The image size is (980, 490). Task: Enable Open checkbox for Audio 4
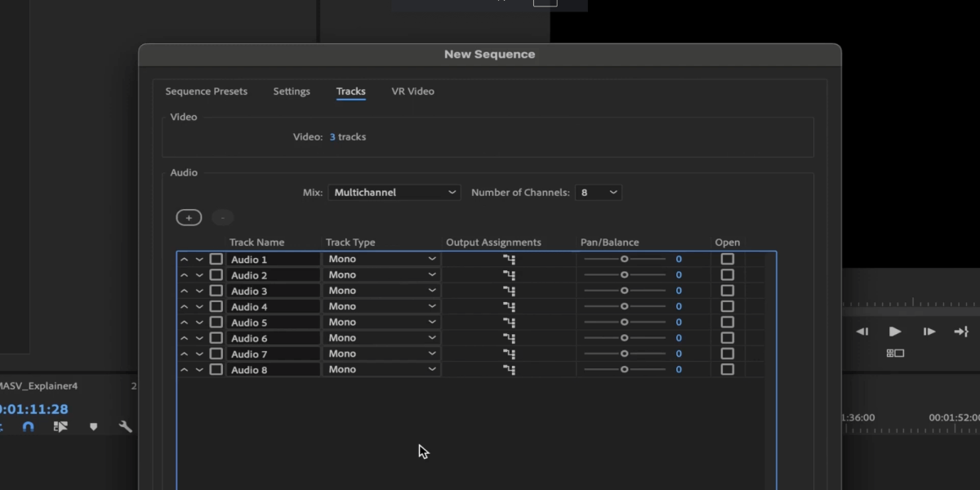[x=727, y=306]
